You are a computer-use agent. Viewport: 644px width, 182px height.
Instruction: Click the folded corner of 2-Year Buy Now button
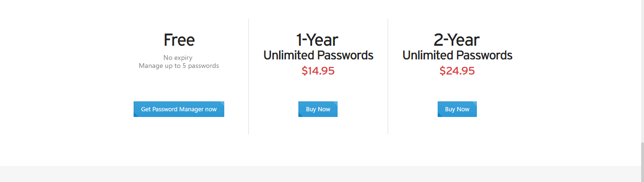point(474,104)
